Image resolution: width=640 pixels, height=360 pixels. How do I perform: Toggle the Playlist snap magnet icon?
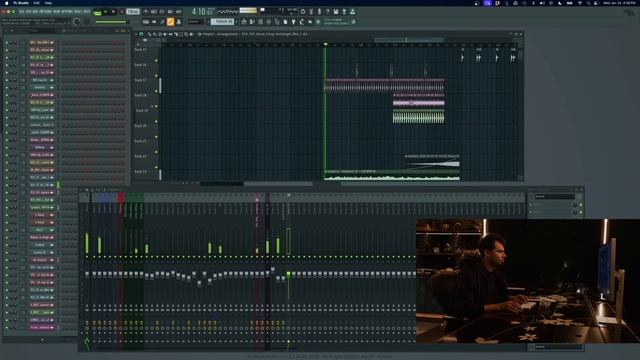[x=141, y=34]
